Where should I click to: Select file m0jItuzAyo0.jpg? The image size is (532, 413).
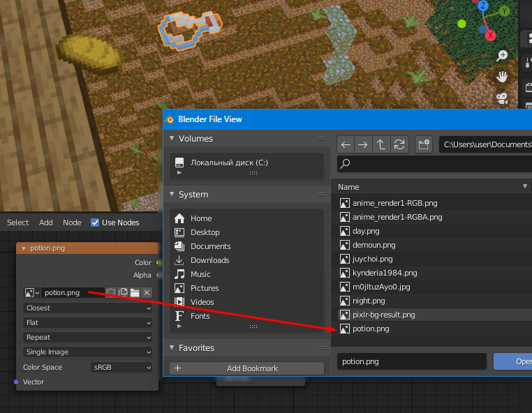click(x=431, y=287)
